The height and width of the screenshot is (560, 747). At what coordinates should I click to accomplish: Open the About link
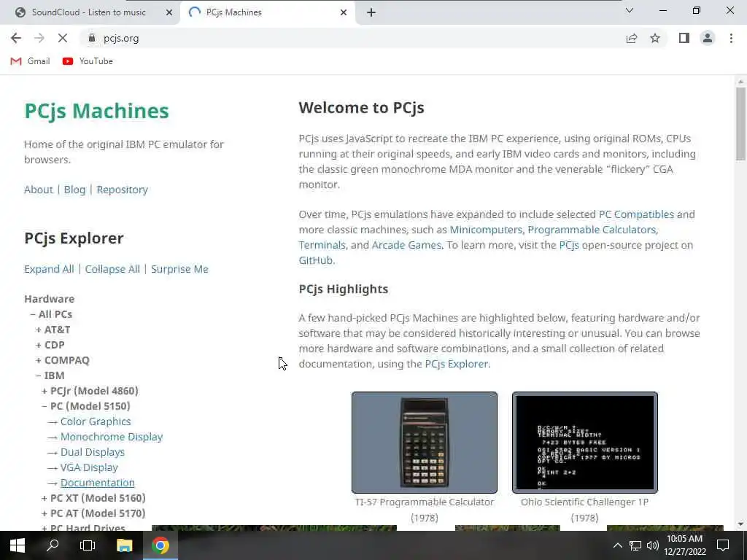point(39,190)
